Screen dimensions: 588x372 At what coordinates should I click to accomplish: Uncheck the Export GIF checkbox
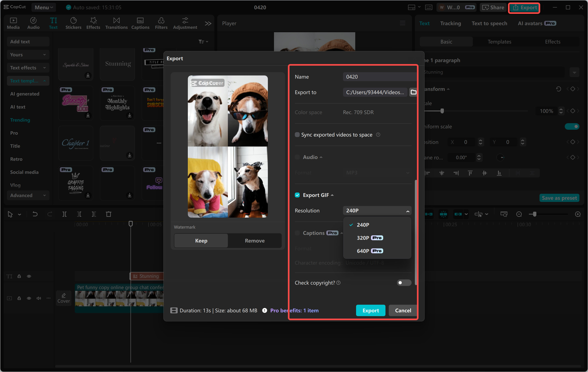pyautogui.click(x=297, y=195)
